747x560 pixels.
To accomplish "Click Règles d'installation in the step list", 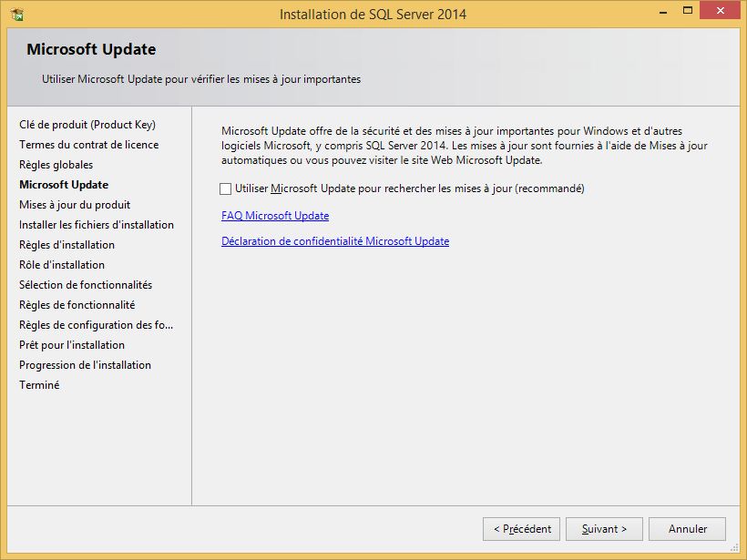I will (67, 245).
